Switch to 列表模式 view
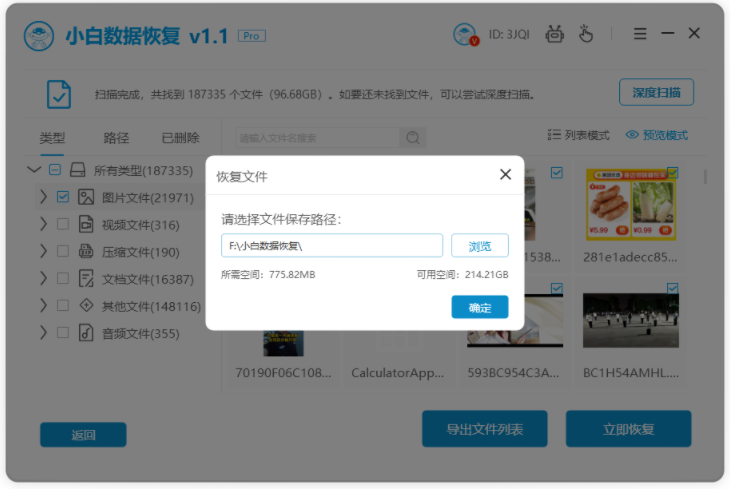This screenshot has height=489, width=730. tap(578, 135)
